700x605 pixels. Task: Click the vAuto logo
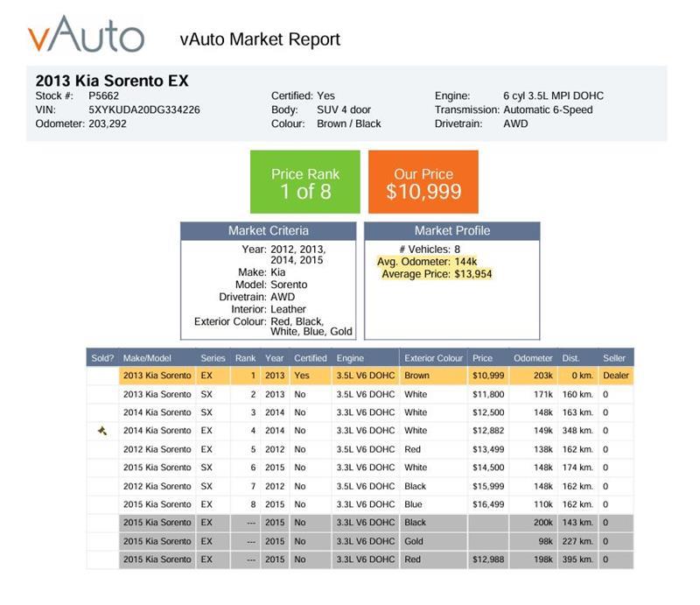pos(86,34)
